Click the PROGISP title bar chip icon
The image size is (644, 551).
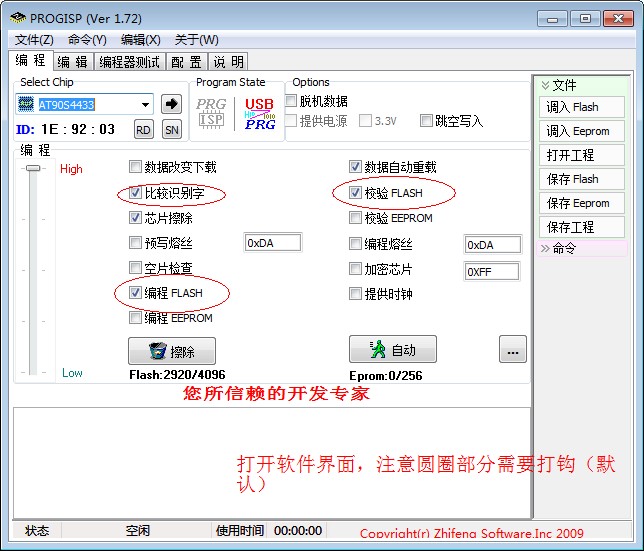pos(18,18)
